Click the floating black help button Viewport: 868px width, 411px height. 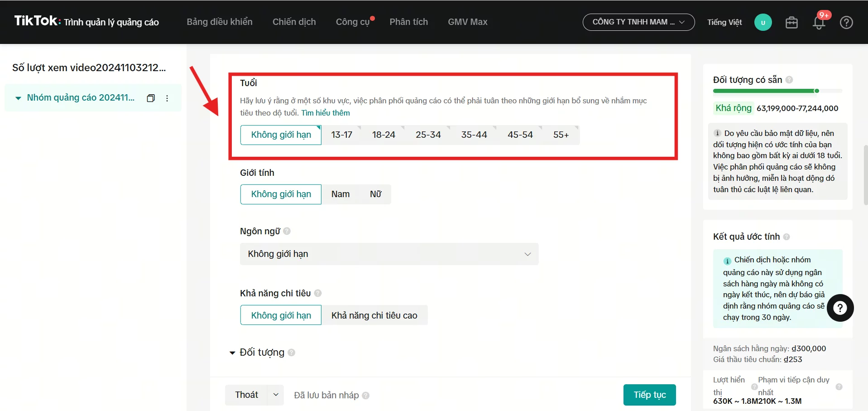pos(840,308)
